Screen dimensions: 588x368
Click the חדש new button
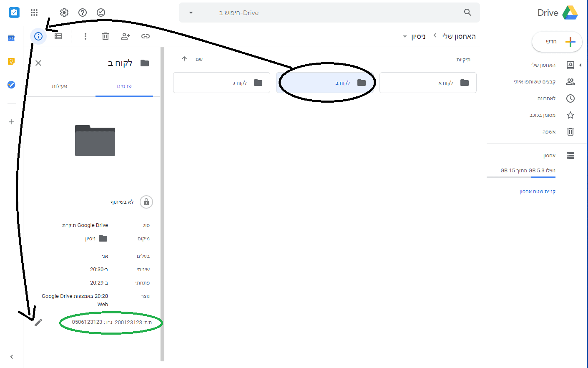[557, 42]
